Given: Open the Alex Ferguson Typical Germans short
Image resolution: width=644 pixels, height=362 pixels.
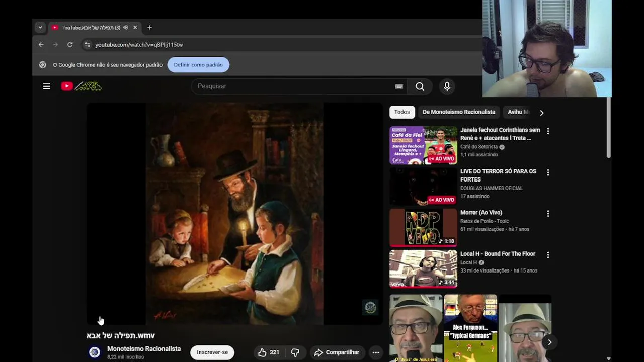Looking at the screenshot, I should click(470, 328).
